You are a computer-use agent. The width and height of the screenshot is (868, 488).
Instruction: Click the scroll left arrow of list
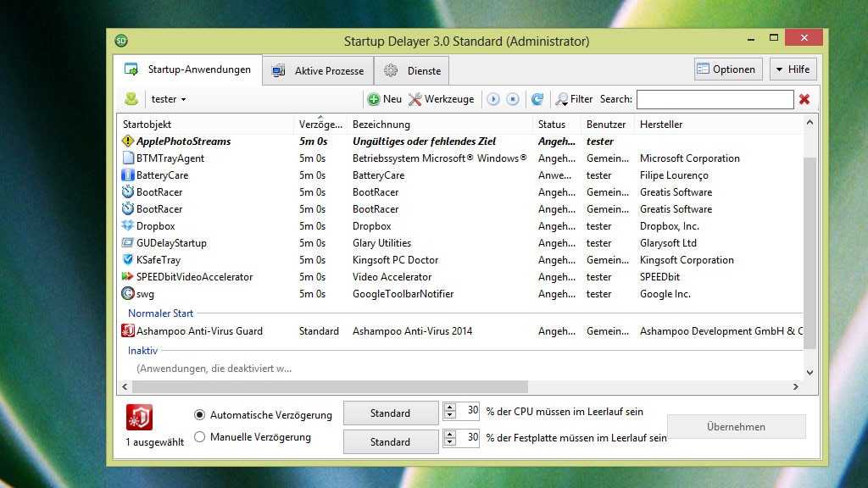[125, 386]
